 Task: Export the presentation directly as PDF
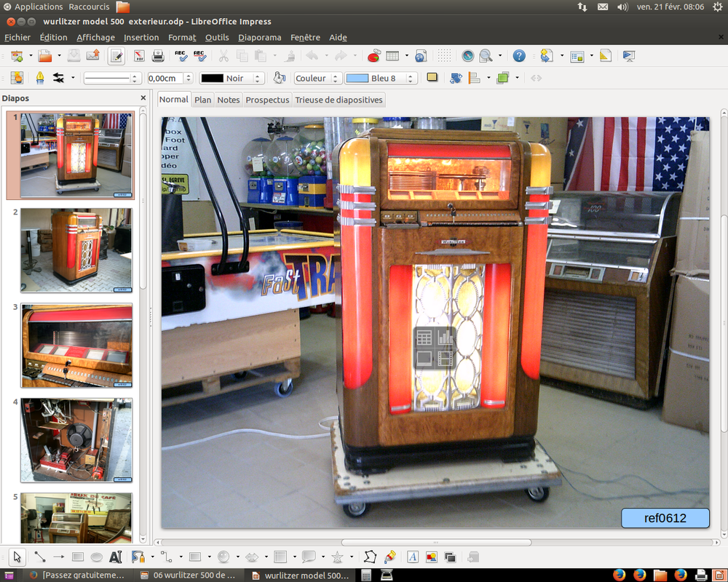click(138, 55)
